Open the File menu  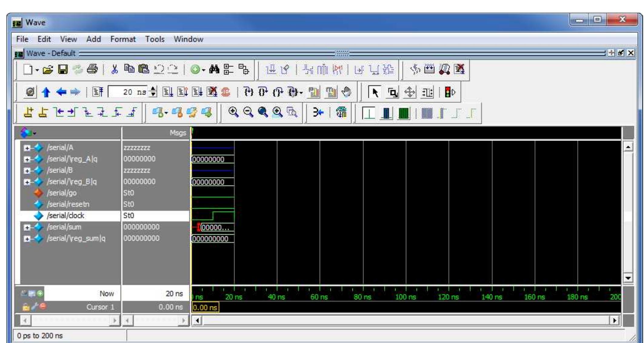click(22, 39)
